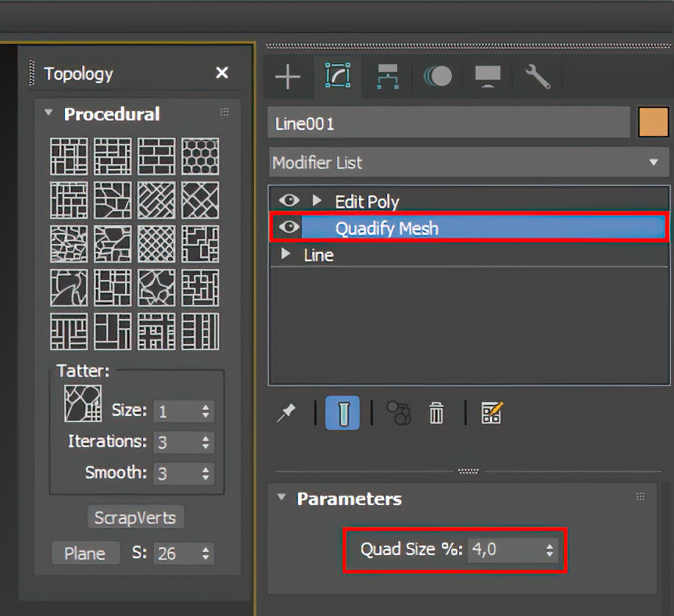The height and width of the screenshot is (616, 674).
Task: Toggle Show End Result button
Action: [342, 413]
